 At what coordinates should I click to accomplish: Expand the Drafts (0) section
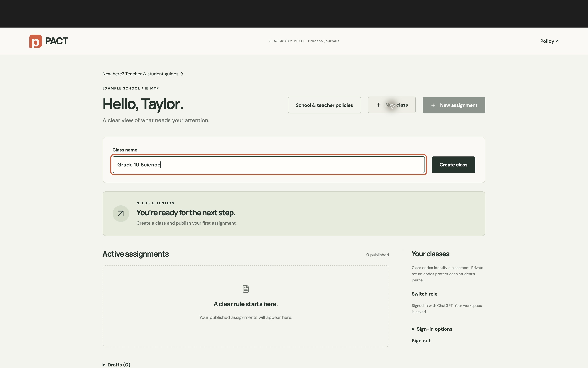[116, 365]
